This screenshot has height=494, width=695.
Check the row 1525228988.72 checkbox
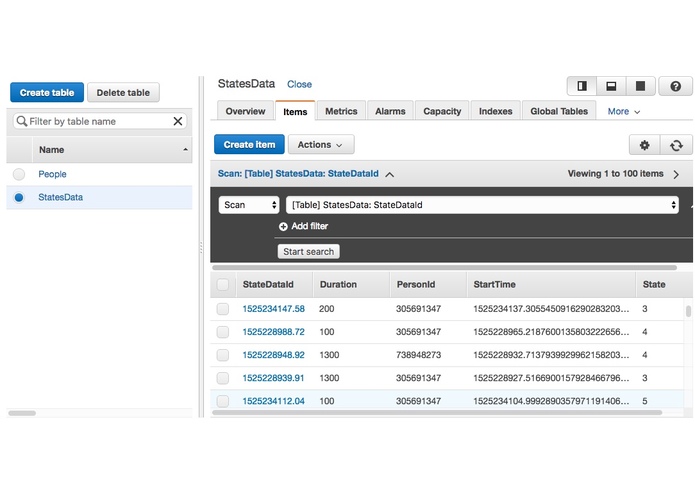point(223,332)
